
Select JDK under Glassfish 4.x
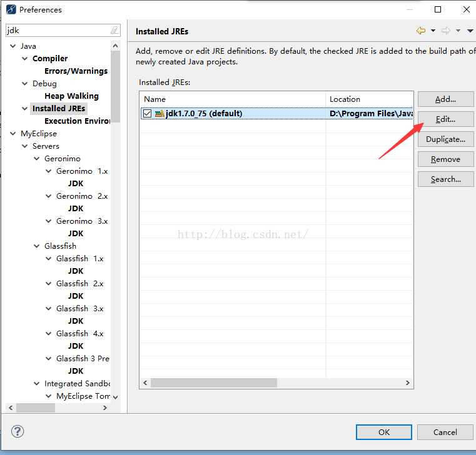[76, 346]
